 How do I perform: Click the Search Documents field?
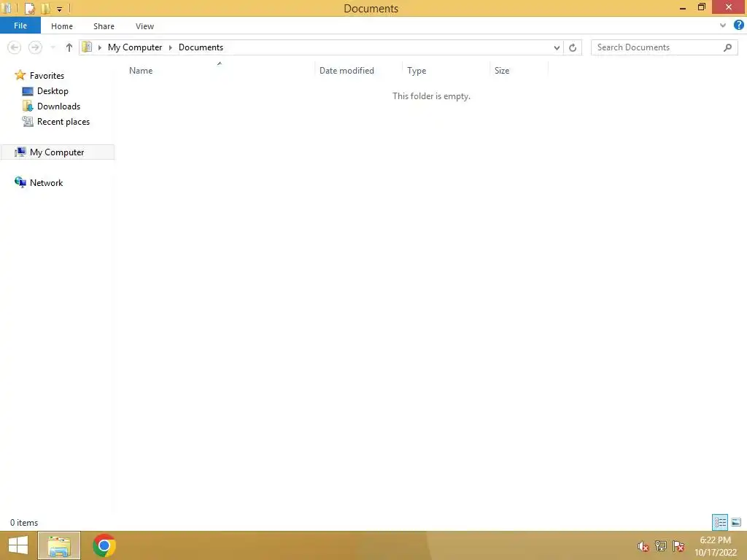664,47
